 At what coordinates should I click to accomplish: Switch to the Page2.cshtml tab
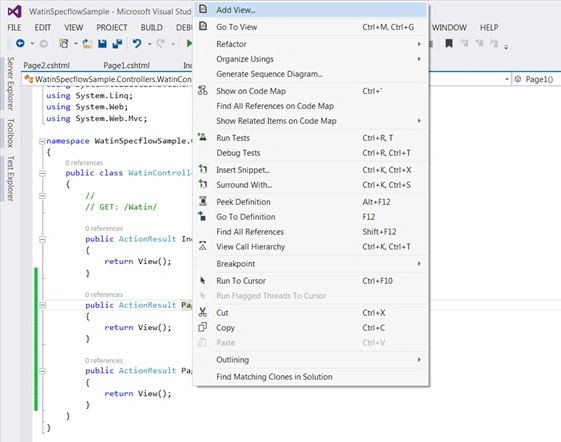point(47,65)
